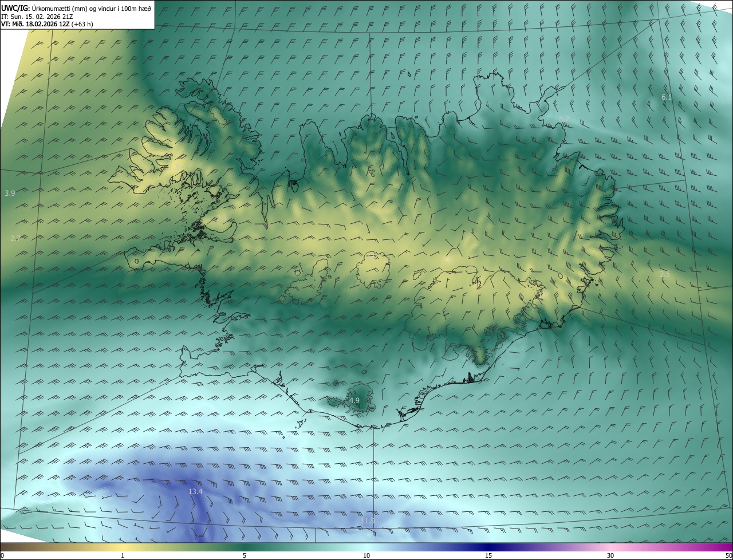Click the 6.1 value label on the map
The height and width of the screenshot is (560, 733).
coord(667,97)
